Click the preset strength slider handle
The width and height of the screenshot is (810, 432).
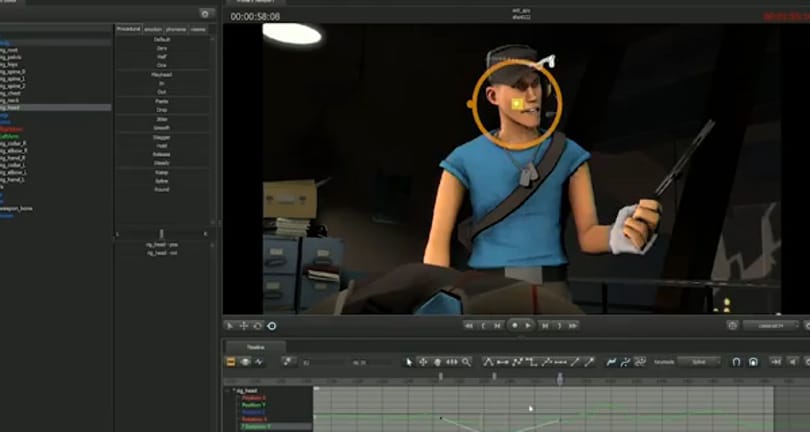point(161,234)
